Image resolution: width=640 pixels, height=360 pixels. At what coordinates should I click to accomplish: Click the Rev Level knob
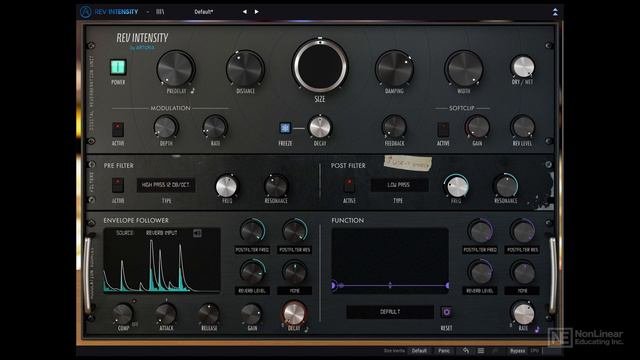click(x=522, y=127)
